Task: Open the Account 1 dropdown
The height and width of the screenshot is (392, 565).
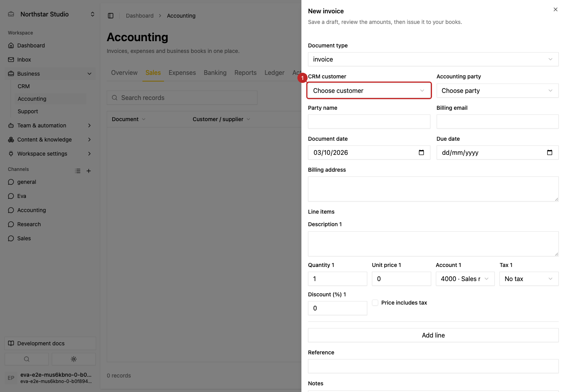Action: click(465, 279)
